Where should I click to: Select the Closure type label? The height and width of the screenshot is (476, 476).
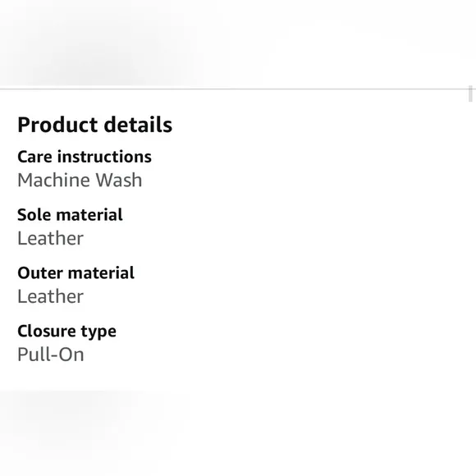pos(66,332)
